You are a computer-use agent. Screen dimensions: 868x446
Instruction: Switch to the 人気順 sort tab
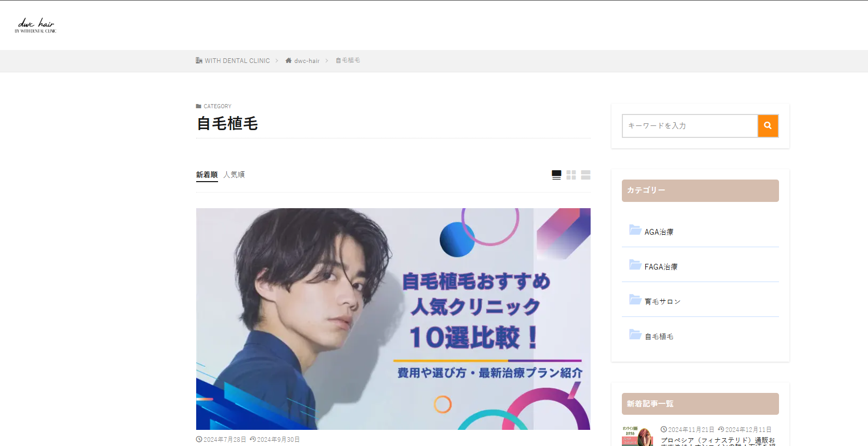pyautogui.click(x=234, y=175)
